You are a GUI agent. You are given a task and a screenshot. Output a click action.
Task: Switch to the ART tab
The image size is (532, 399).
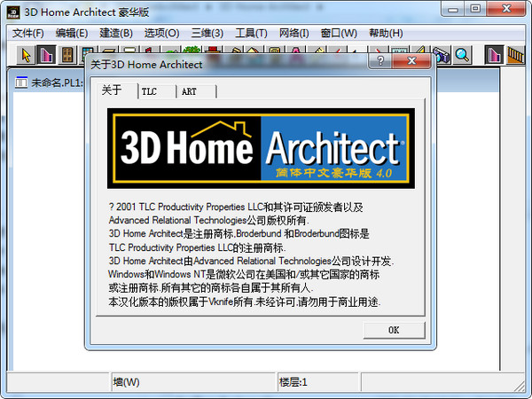click(x=197, y=91)
